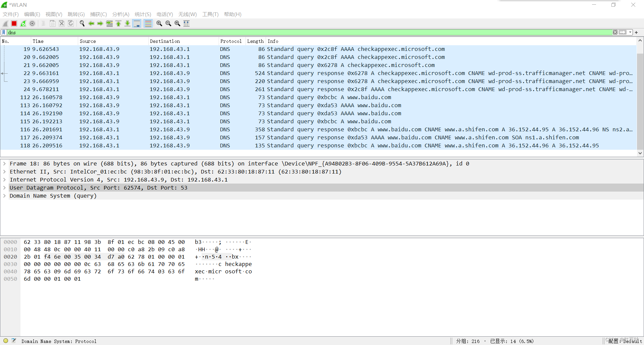Open the 跳转(G) menu

click(76, 14)
